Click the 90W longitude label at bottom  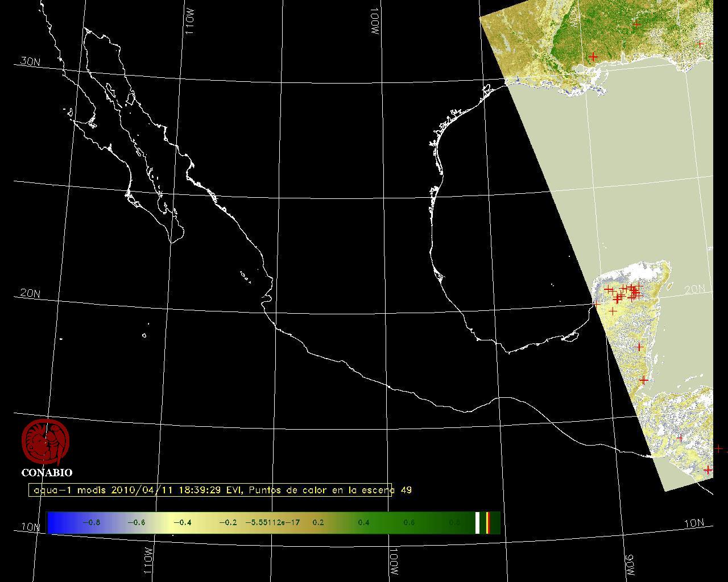[x=629, y=564]
